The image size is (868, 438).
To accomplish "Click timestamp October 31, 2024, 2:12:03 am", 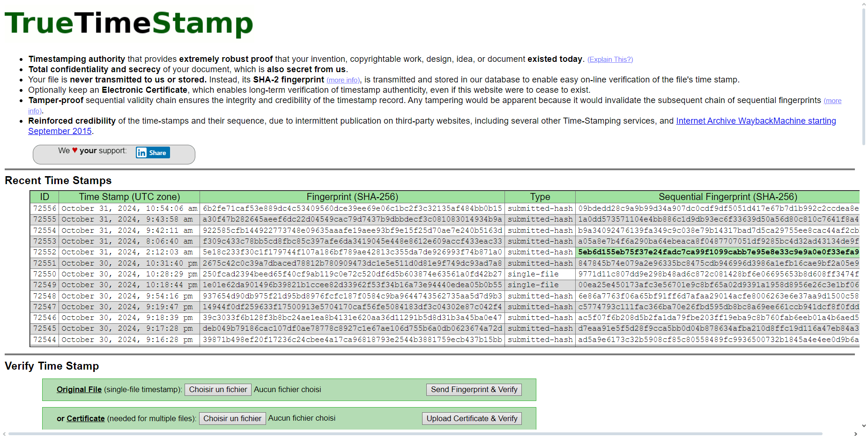I will [x=129, y=252].
